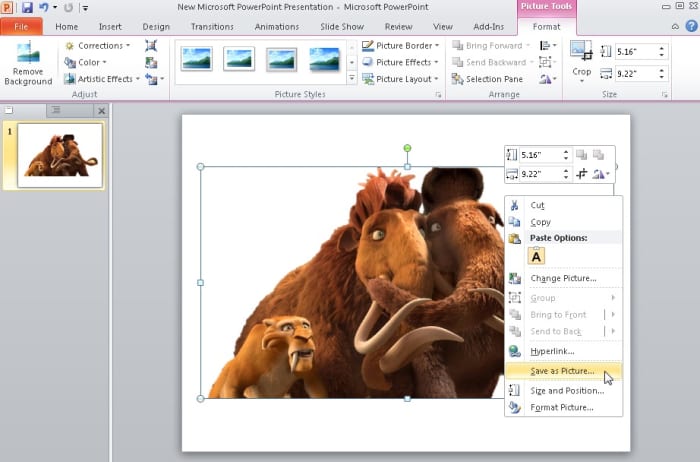Click the Save icon in Quick Access Toolbar
Screen dimensions: 700x462
point(27,7)
